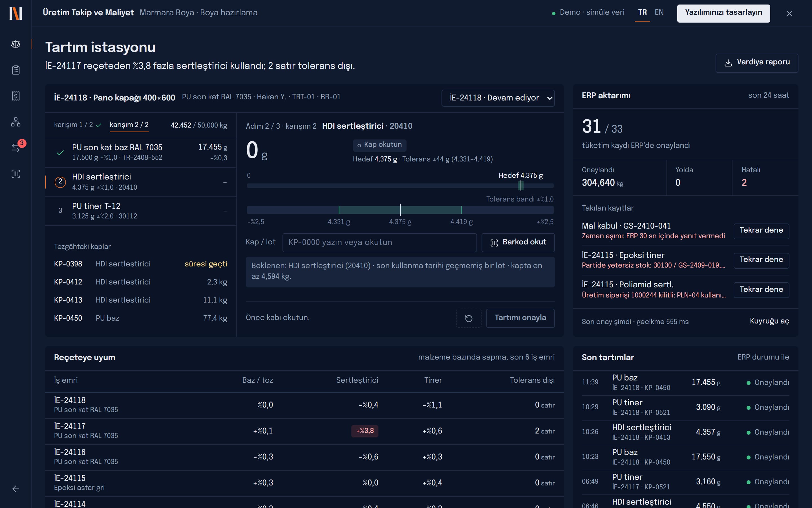Viewport: 812px width, 508px height.
Task: Select container KP-0412 row
Action: [141, 282]
